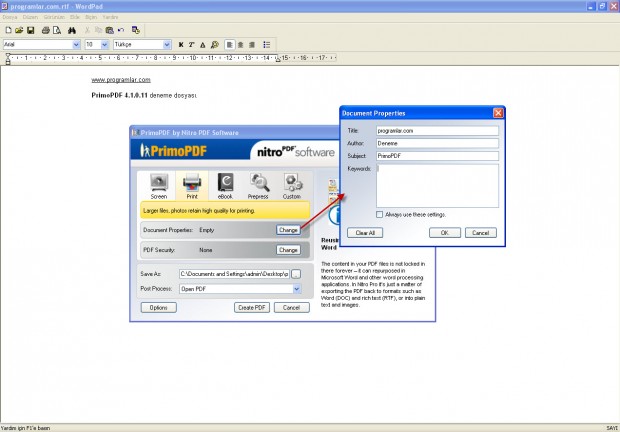Save the document with the floppy icon

tap(30, 30)
